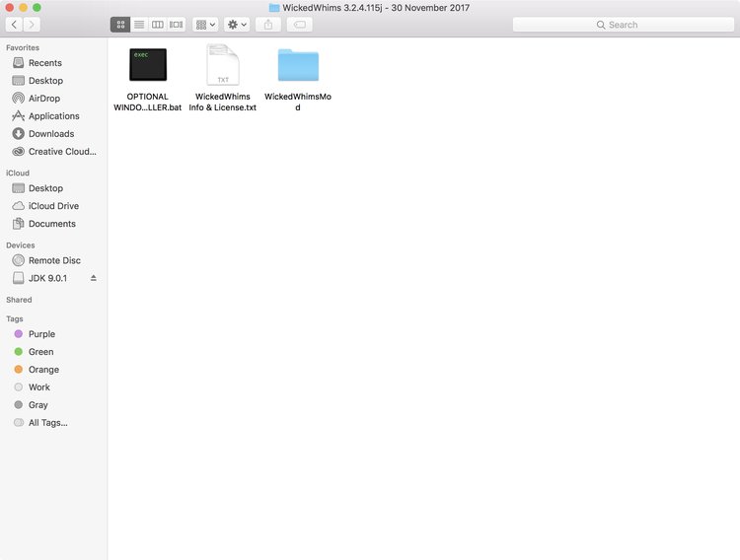Open Desktop under Favorites

coord(53,81)
